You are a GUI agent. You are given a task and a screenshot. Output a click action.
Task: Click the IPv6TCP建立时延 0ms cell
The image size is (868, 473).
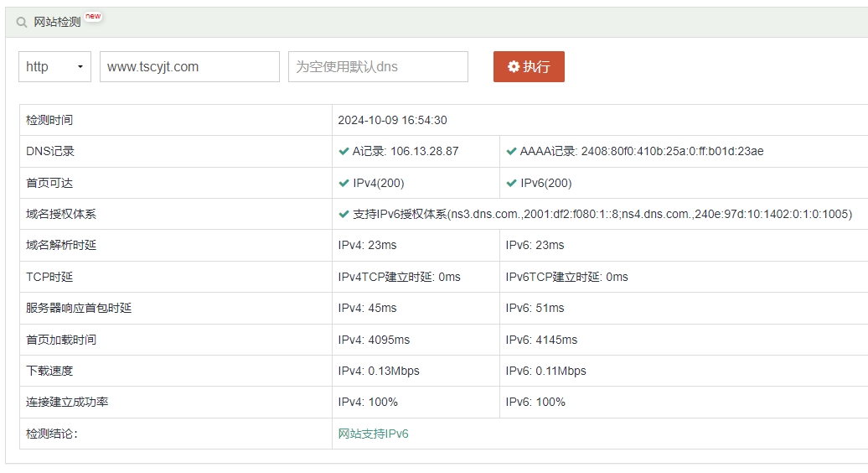(566, 277)
